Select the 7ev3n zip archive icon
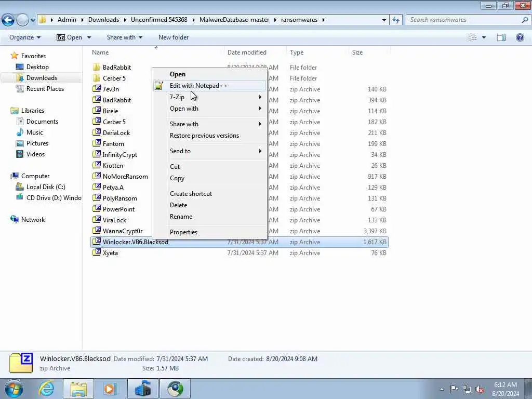Image resolution: width=532 pixels, height=399 pixels. 97,89
